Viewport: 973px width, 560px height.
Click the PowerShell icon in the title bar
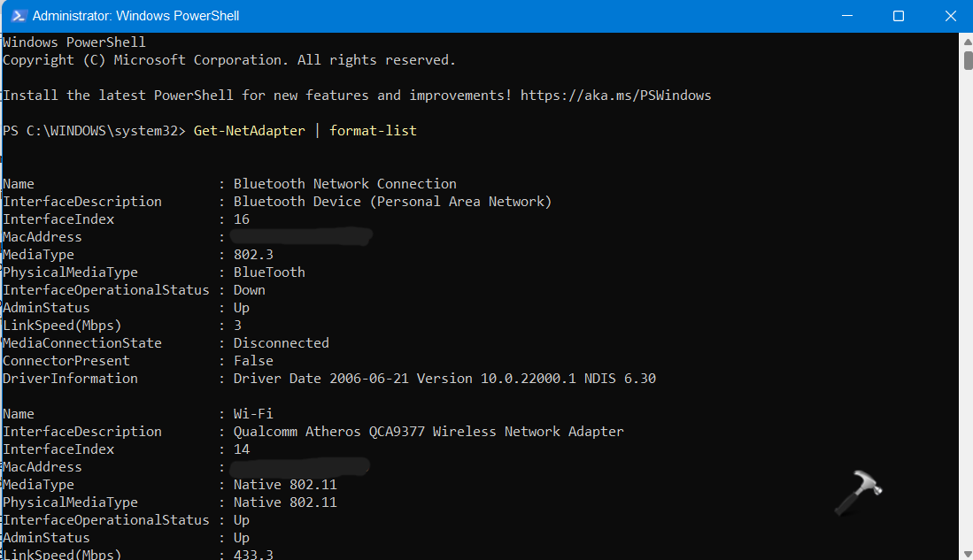[x=19, y=15]
